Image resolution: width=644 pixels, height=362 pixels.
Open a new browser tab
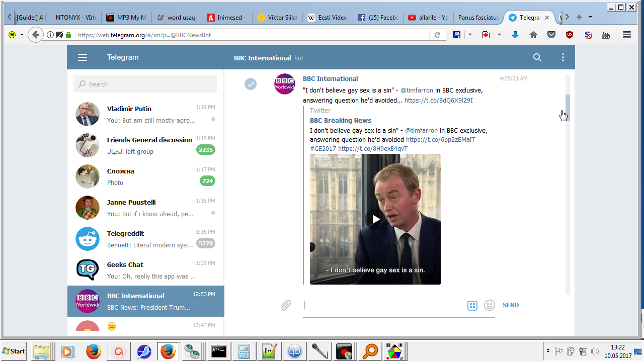579,17
